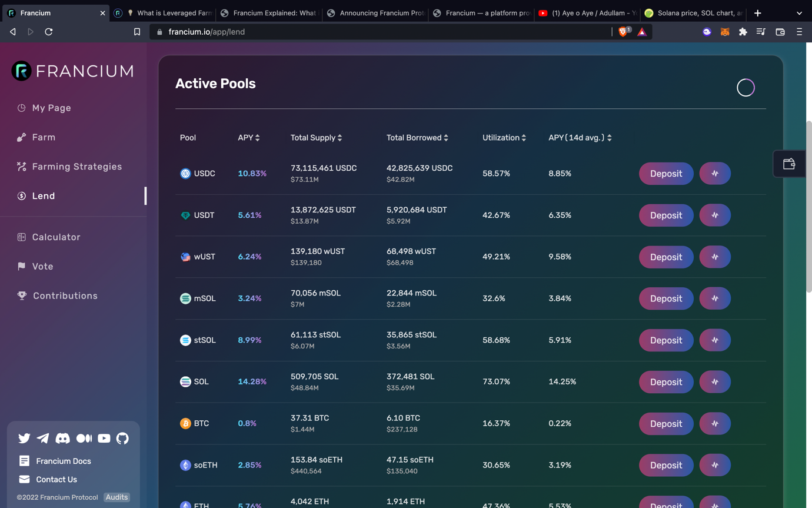Screen dimensions: 812x508
Task: Switch to Announcing Francium Protocol tab
Action: coord(375,13)
